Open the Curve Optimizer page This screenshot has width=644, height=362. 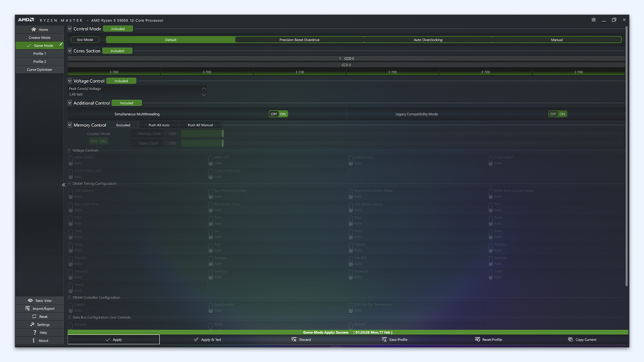(40, 70)
